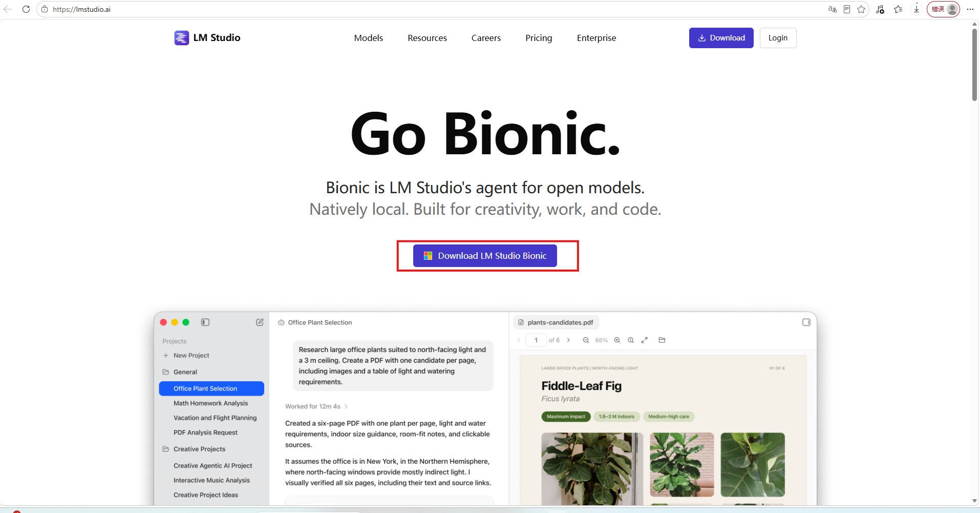Click the robot icon beside Office Plant Selection
This screenshot has width=980, height=513.
(x=281, y=322)
